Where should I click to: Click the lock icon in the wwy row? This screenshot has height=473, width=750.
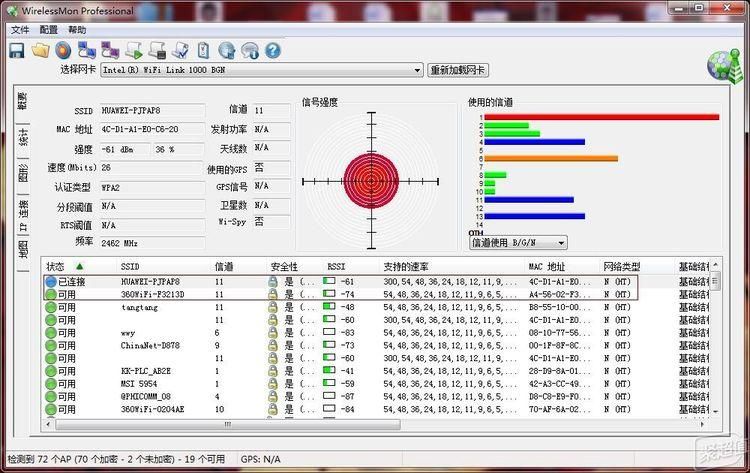tap(273, 333)
